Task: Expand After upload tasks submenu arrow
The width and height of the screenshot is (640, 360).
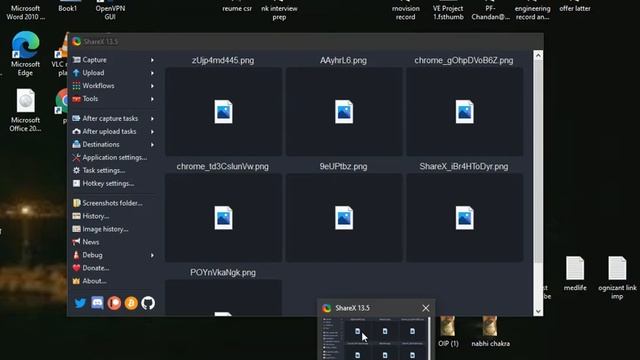Action: pyautogui.click(x=152, y=132)
